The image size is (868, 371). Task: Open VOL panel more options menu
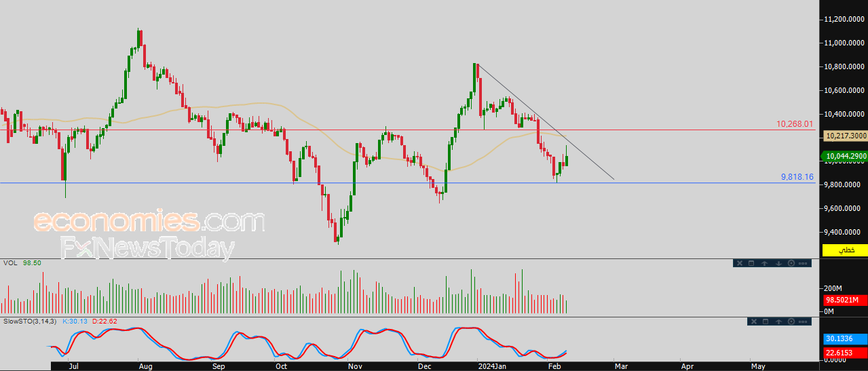pyautogui.click(x=803, y=263)
